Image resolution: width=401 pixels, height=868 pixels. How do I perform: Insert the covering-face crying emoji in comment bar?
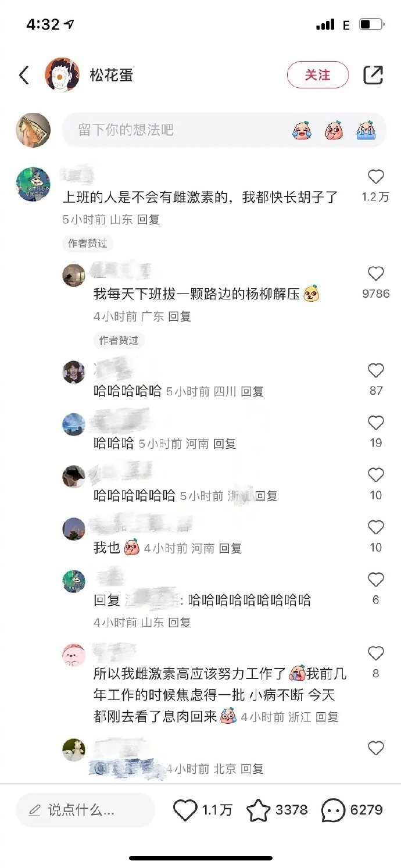pyautogui.click(x=366, y=130)
